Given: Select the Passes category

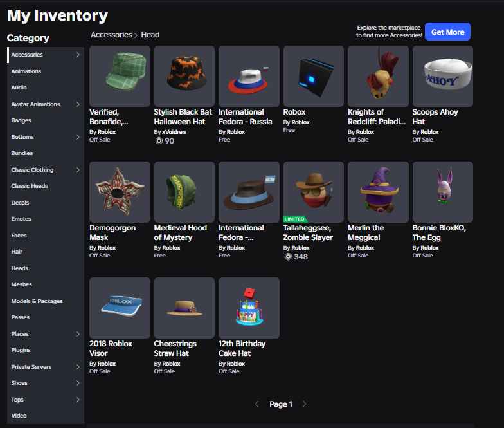Looking at the screenshot, I should coord(46,317).
